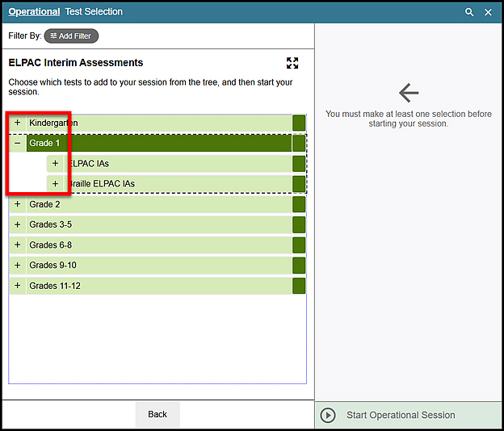Viewport: 504px width, 431px height.
Task: Expand the Kindergarten tree node
Action: [x=18, y=123]
